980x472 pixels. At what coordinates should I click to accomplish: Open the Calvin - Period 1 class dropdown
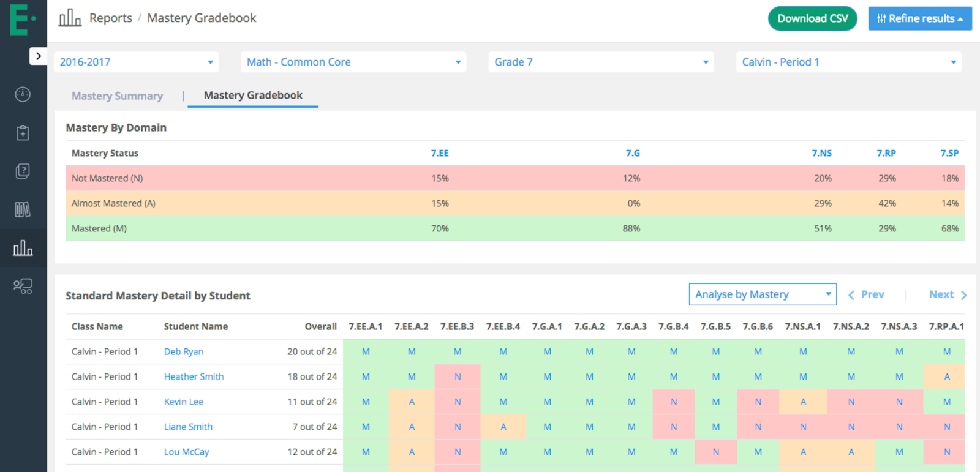click(848, 62)
